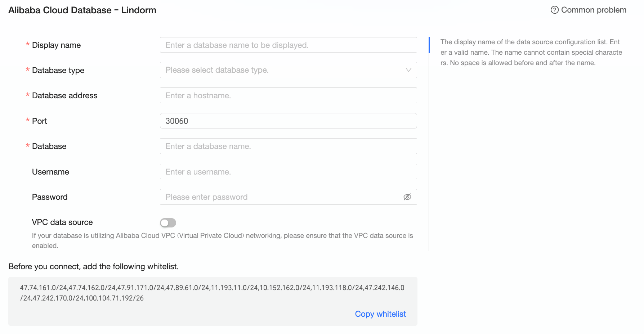
Task: Click the Database type label
Action: coord(58,70)
